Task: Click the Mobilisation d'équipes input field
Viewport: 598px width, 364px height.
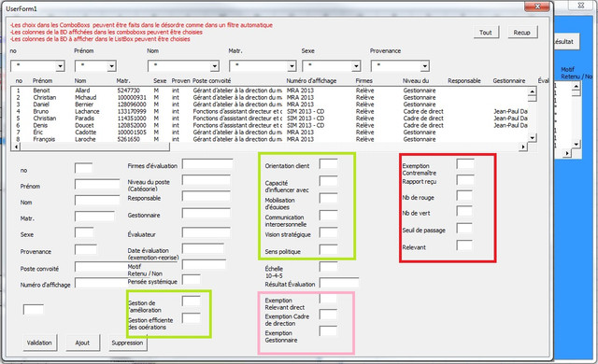Action: [x=329, y=198]
